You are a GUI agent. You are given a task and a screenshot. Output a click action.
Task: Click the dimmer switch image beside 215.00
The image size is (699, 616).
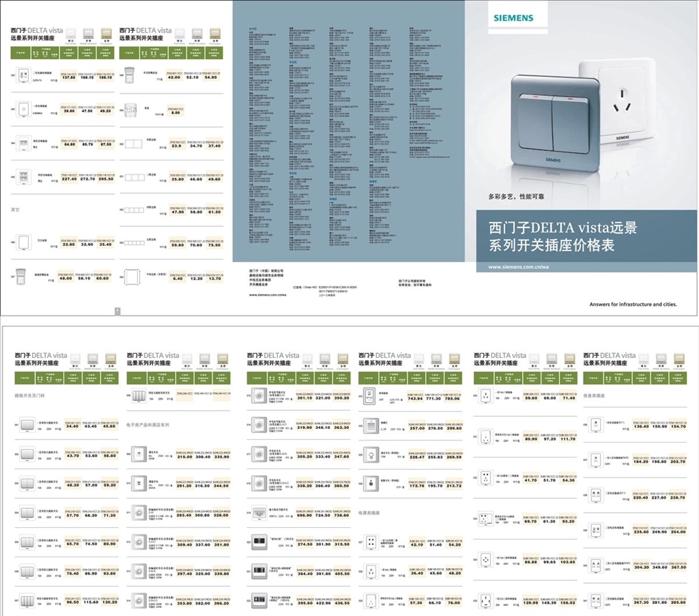coord(139,454)
